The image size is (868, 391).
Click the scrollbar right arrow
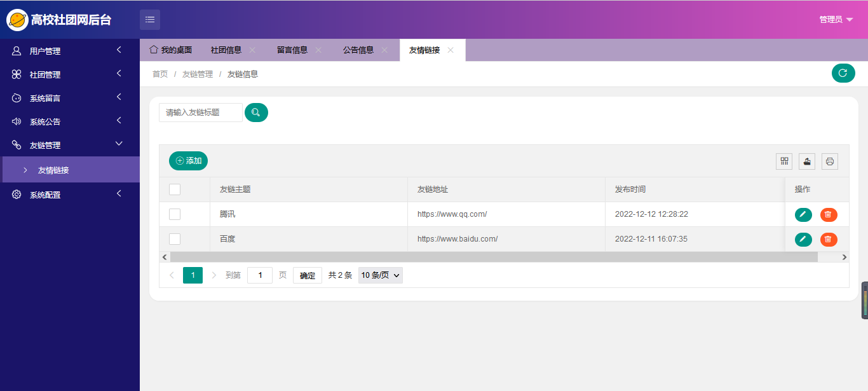point(844,257)
